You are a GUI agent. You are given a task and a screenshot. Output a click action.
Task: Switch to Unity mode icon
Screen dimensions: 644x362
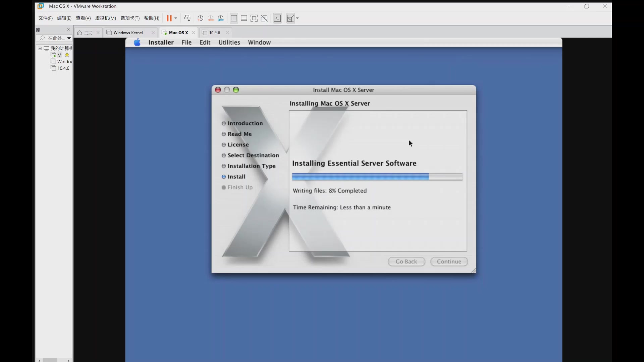(x=264, y=18)
